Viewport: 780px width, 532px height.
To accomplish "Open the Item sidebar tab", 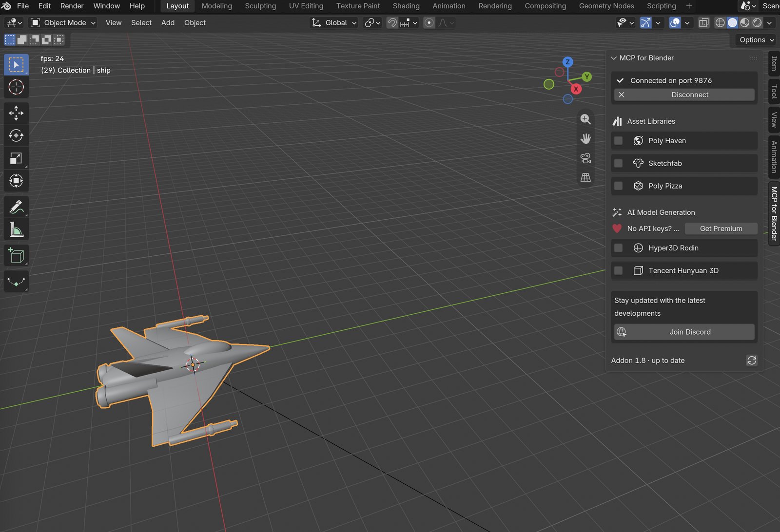I will click(774, 63).
